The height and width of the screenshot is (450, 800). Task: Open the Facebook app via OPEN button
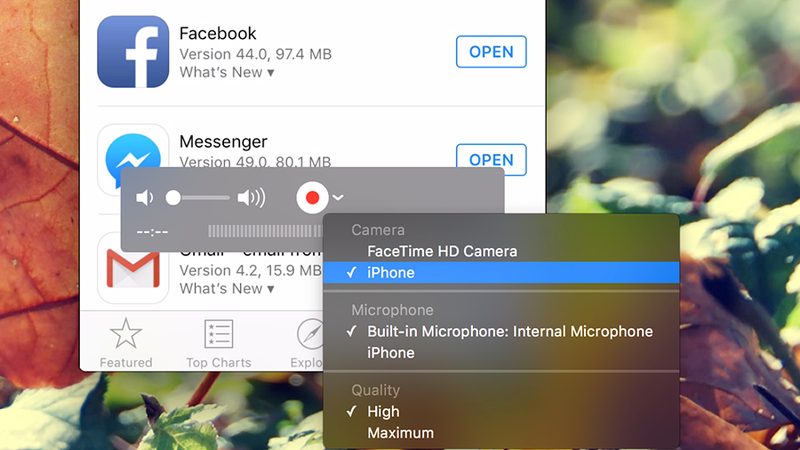(x=491, y=52)
